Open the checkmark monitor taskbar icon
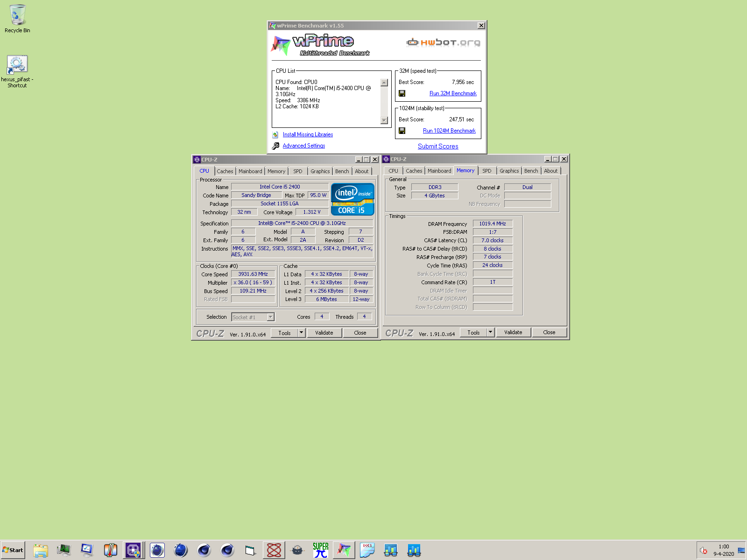The width and height of the screenshot is (747, 560). pyautogui.click(x=87, y=550)
